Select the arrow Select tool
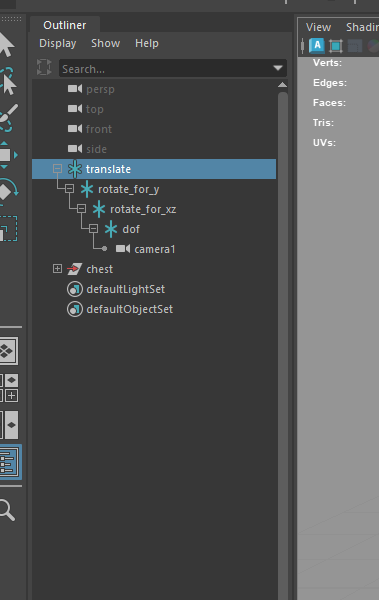The image size is (379, 600). (7, 45)
